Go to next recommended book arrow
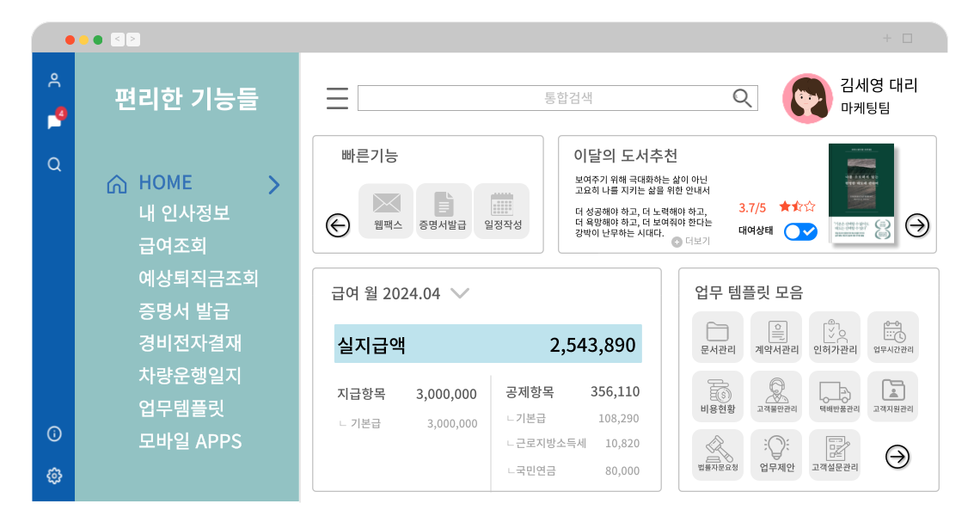Viewport: 980px width, 516px height. click(x=917, y=225)
